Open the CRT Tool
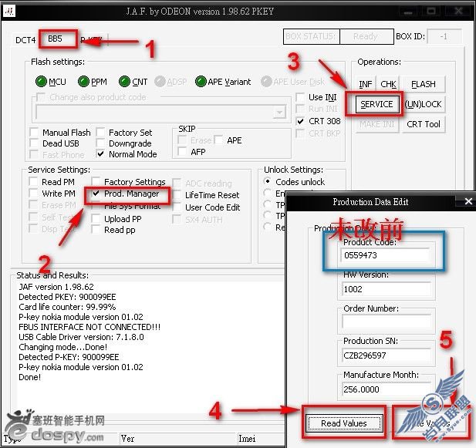 coord(424,124)
